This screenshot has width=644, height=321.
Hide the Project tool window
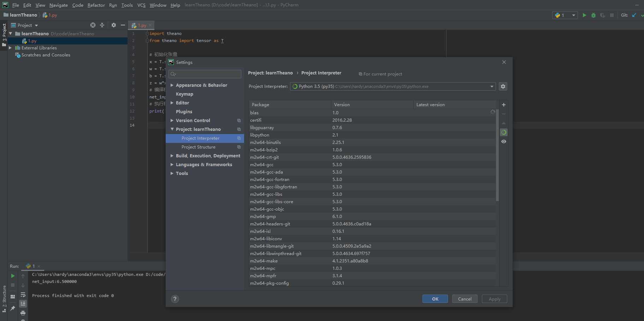(123, 25)
